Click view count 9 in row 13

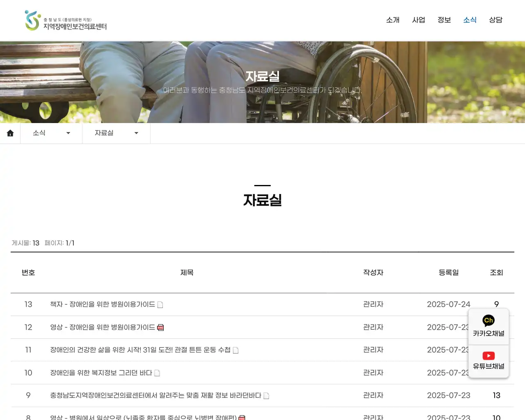[496, 304]
